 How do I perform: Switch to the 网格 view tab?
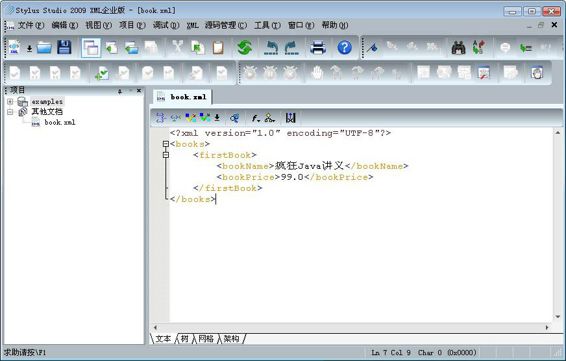(206, 339)
